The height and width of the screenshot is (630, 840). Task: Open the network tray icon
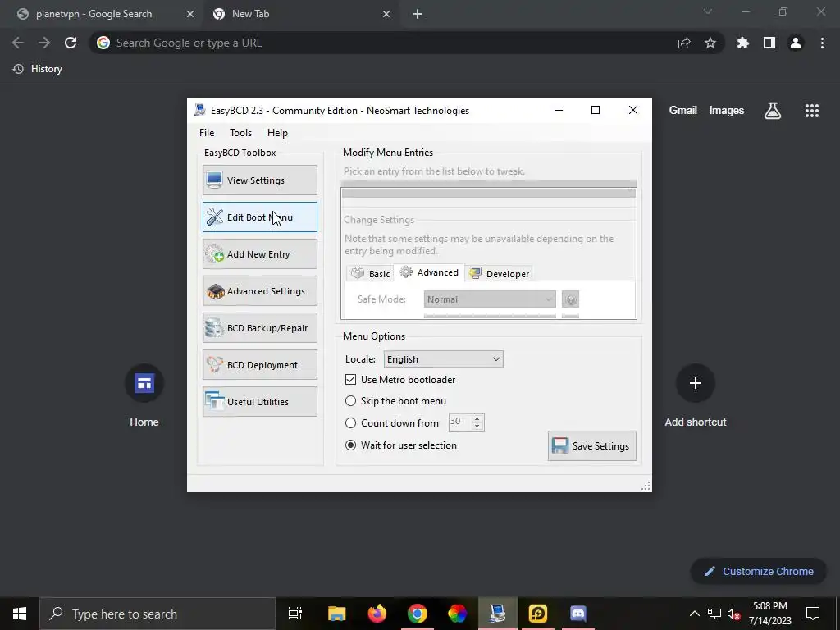pyautogui.click(x=714, y=614)
